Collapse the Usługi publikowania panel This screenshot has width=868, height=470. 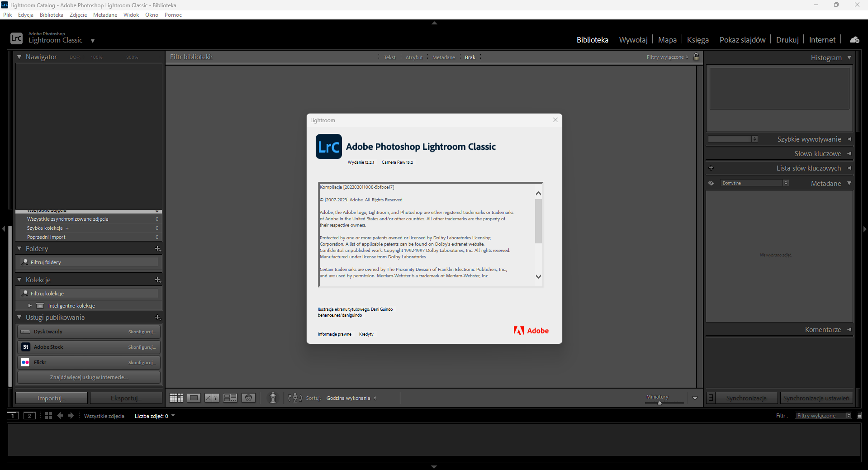point(19,318)
